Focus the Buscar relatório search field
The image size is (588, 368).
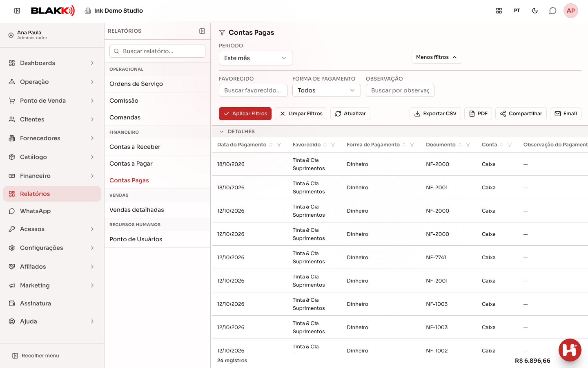pos(158,51)
